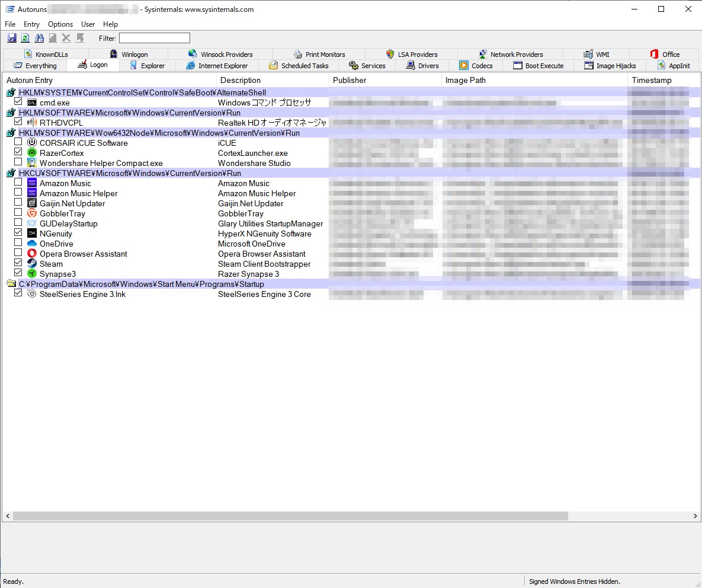Select 'HyperX NGenuity Software' description

[x=265, y=234]
